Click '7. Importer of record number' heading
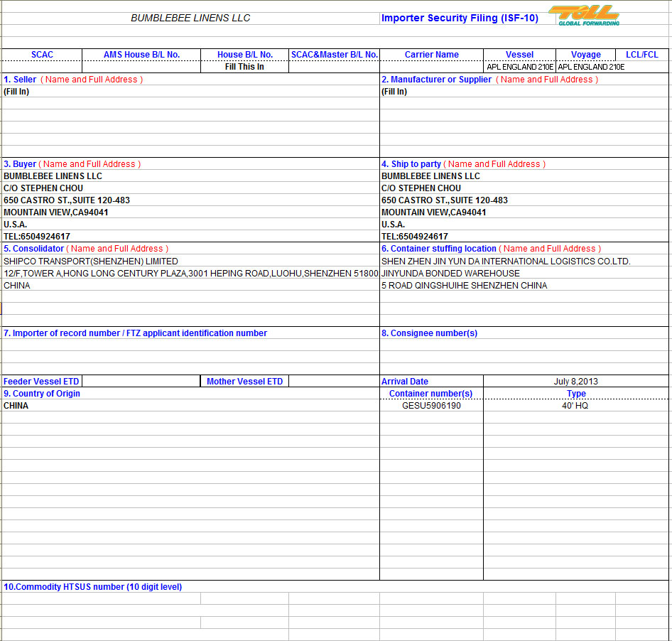672x641 pixels. [135, 333]
